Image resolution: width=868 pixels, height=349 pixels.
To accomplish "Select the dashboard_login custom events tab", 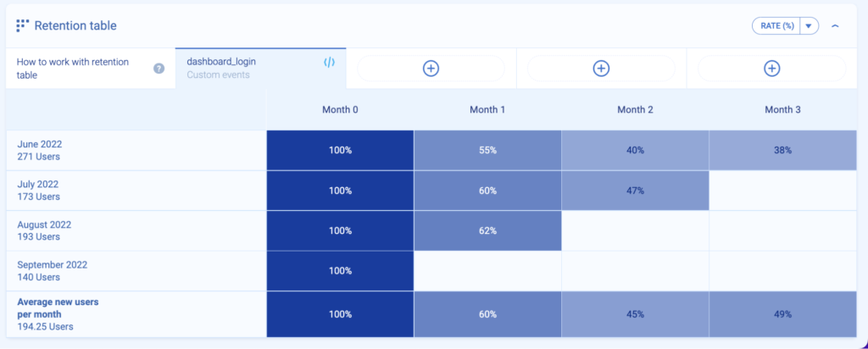I will pos(246,68).
